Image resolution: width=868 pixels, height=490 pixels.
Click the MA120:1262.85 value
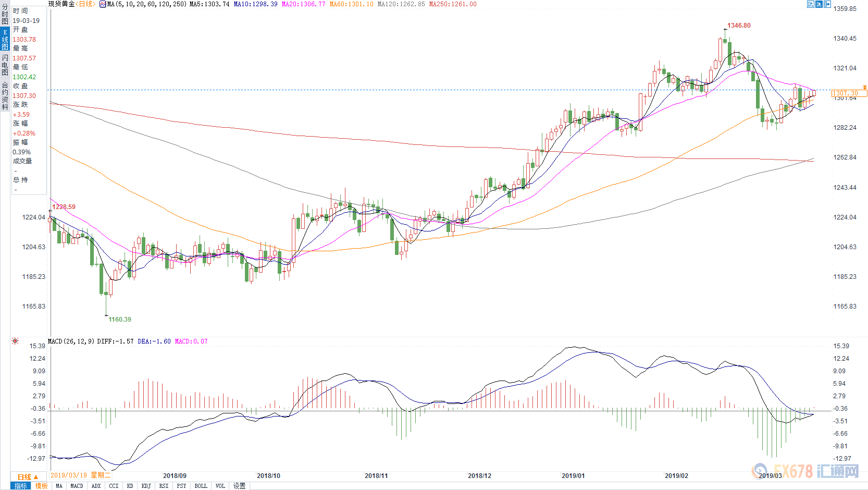tap(401, 4)
